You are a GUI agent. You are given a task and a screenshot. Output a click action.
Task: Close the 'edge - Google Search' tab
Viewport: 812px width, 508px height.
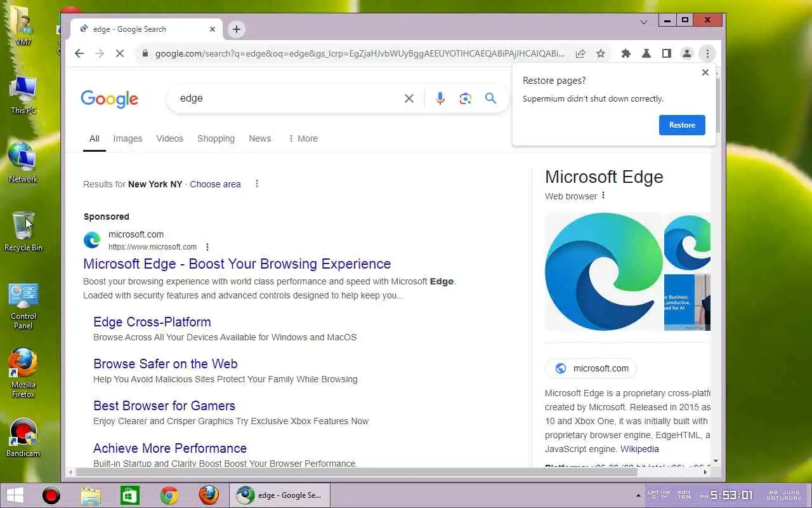213,29
